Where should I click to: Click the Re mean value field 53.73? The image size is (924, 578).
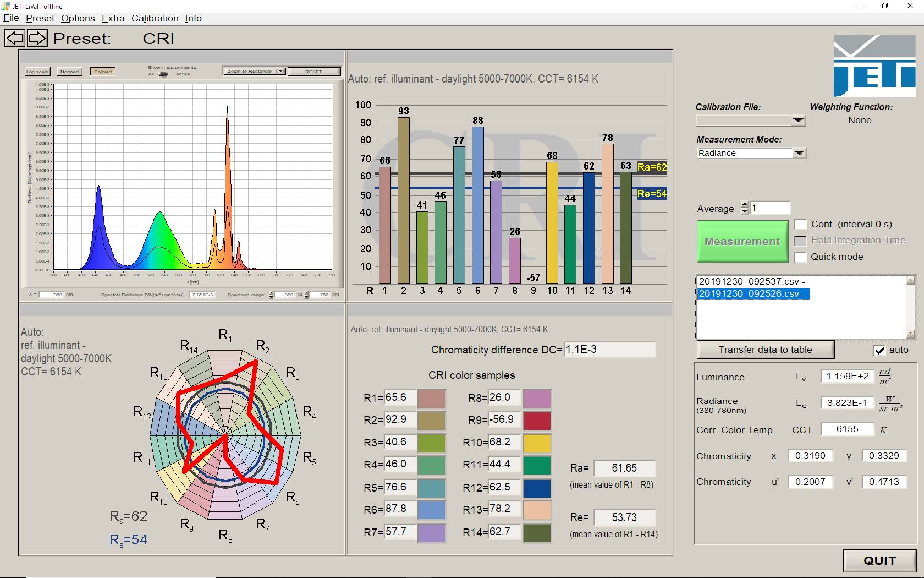(624, 517)
